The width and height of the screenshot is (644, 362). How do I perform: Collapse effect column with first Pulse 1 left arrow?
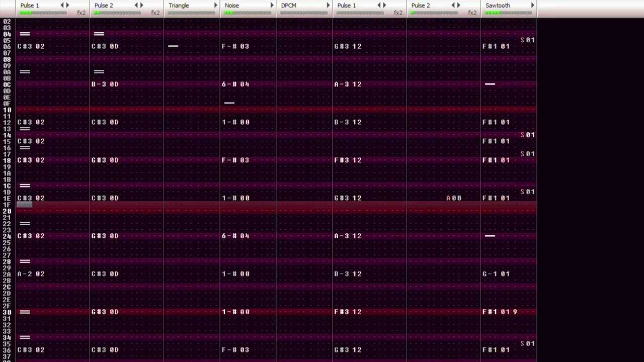pyautogui.click(x=62, y=6)
